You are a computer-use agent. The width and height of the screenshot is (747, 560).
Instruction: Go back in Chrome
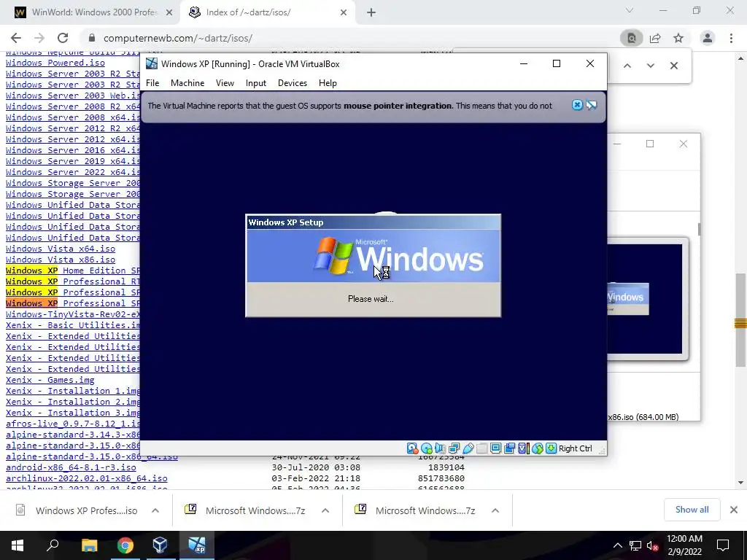tap(16, 38)
